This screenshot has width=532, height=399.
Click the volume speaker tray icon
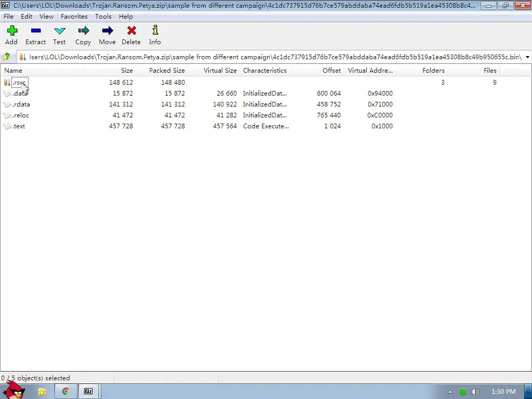pos(475,392)
